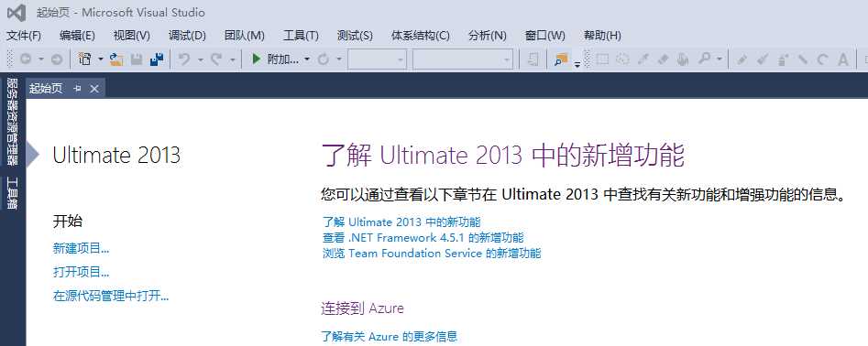Viewport: 868px width, 346px height.
Task: Click the Eyedropper color picker icon
Action: pyautogui.click(x=643, y=59)
